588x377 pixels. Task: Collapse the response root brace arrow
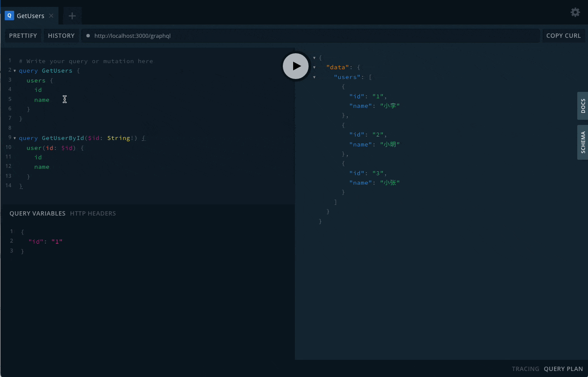coord(315,58)
